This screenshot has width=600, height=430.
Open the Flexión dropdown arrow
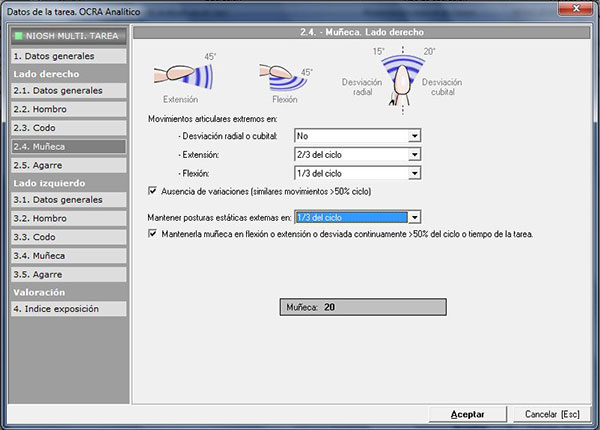click(414, 173)
